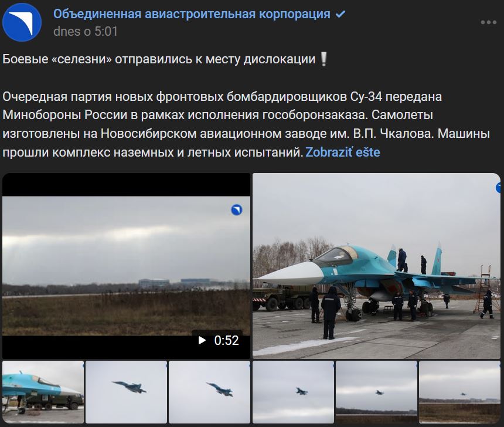The height and width of the screenshot is (427, 504).
Task: Click the verified checkmark badge next to the name
Action: [340, 14]
